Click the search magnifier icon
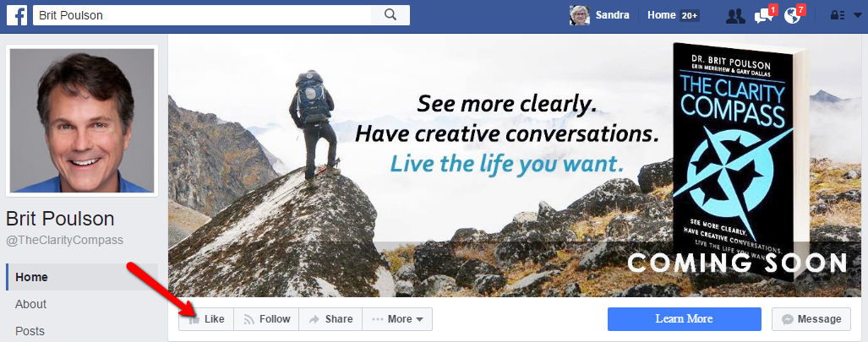Viewport: 868px width, 342px height. [390, 15]
